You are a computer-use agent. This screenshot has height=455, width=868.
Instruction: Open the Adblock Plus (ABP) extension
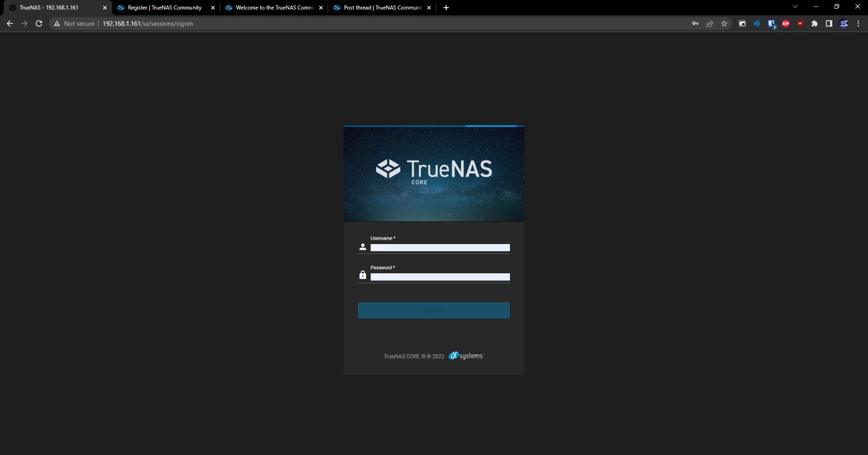(786, 23)
